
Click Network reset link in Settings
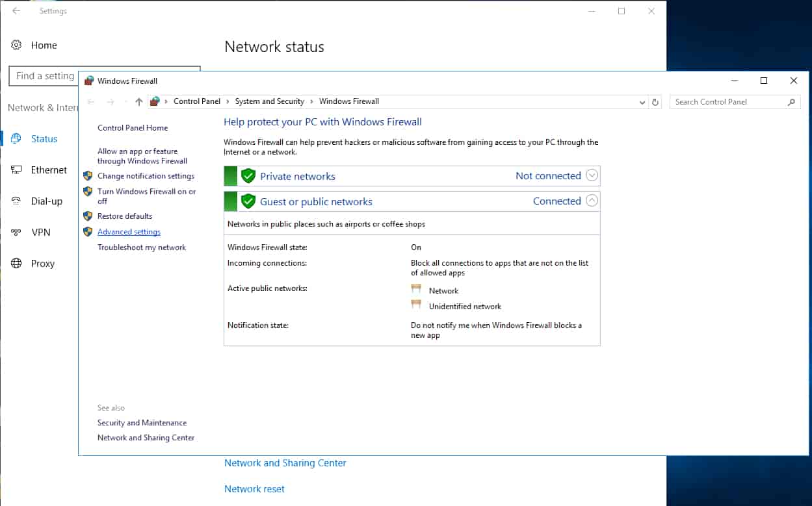point(254,489)
